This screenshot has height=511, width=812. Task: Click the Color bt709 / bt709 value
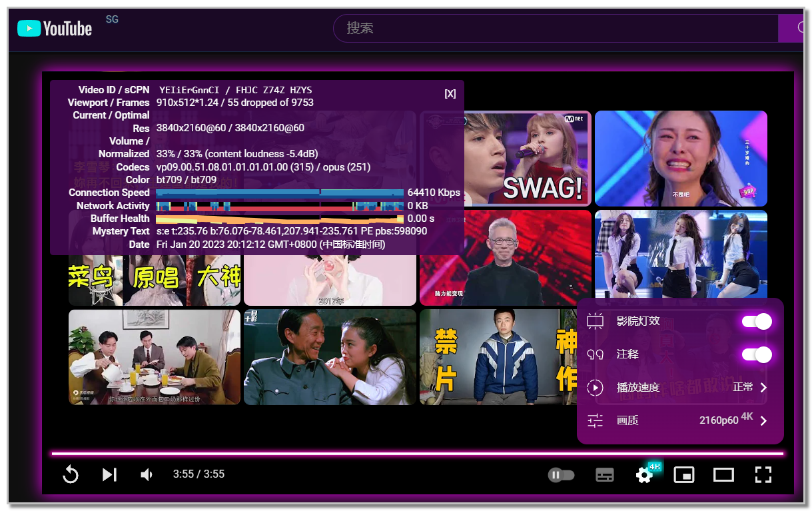[186, 180]
